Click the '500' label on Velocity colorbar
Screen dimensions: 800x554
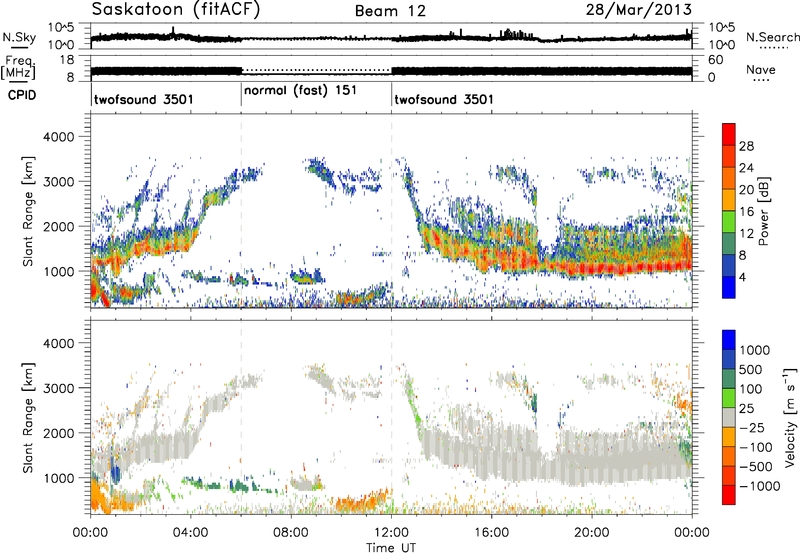click(751, 370)
